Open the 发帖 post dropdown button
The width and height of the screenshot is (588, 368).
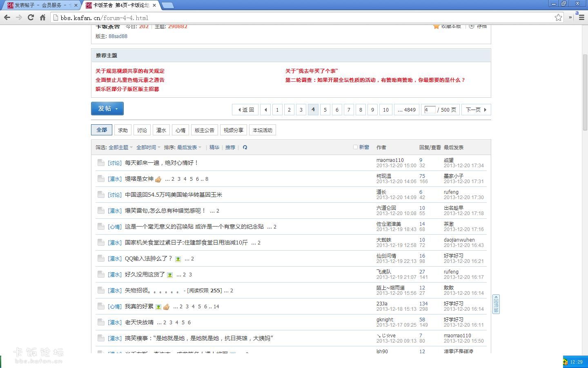[x=107, y=108]
